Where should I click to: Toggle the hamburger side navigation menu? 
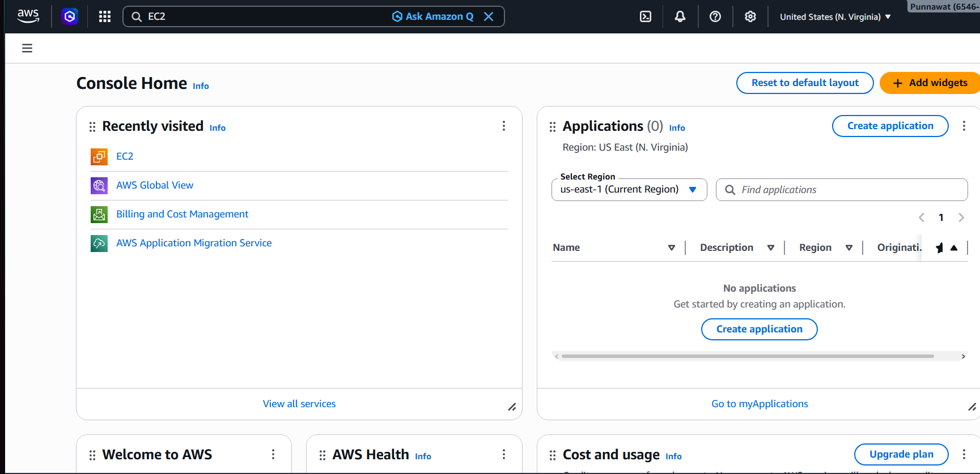coord(27,48)
